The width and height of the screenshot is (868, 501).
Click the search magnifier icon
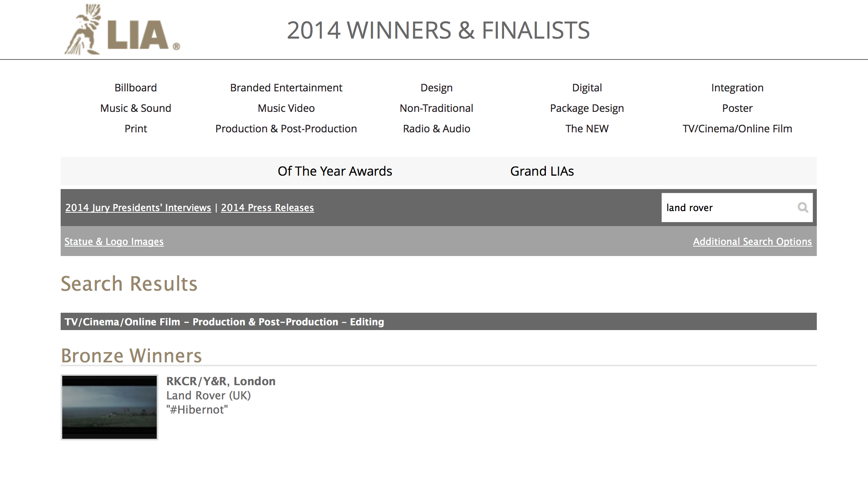(x=803, y=207)
